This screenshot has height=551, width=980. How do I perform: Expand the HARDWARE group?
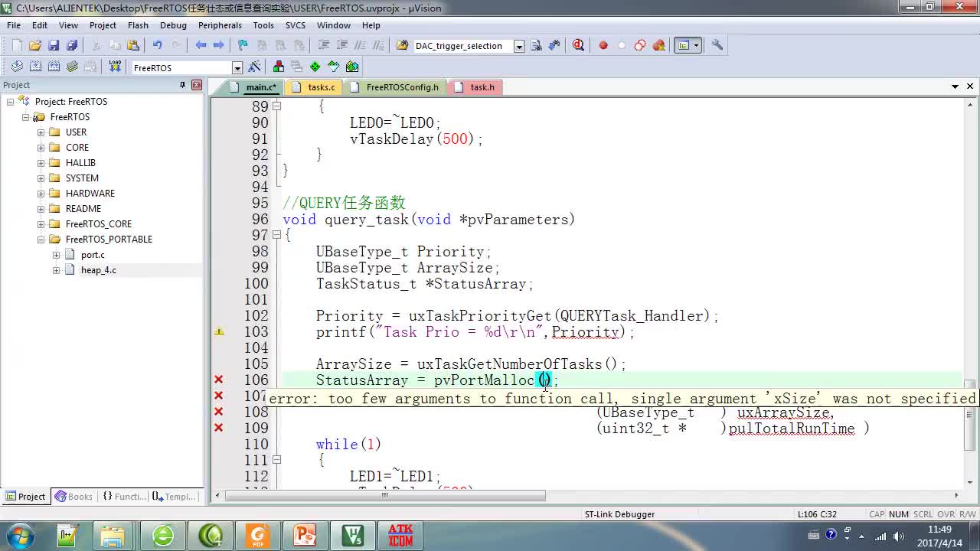(41, 194)
